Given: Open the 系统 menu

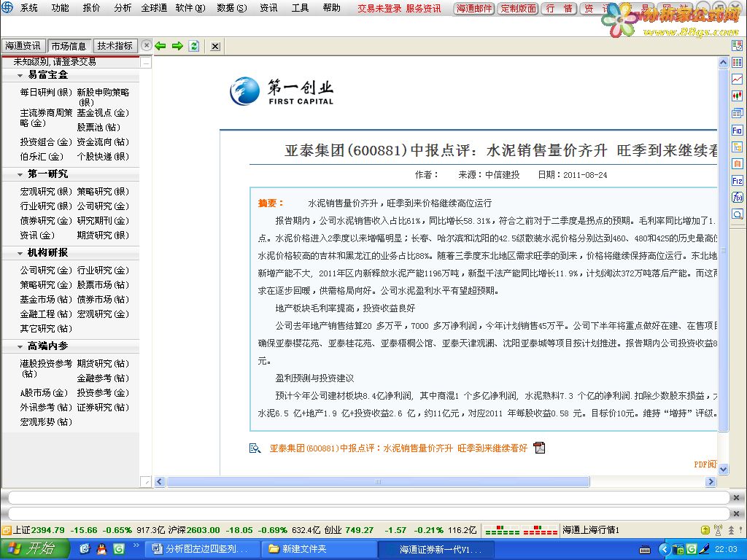Looking at the screenshot, I should tap(29, 8).
